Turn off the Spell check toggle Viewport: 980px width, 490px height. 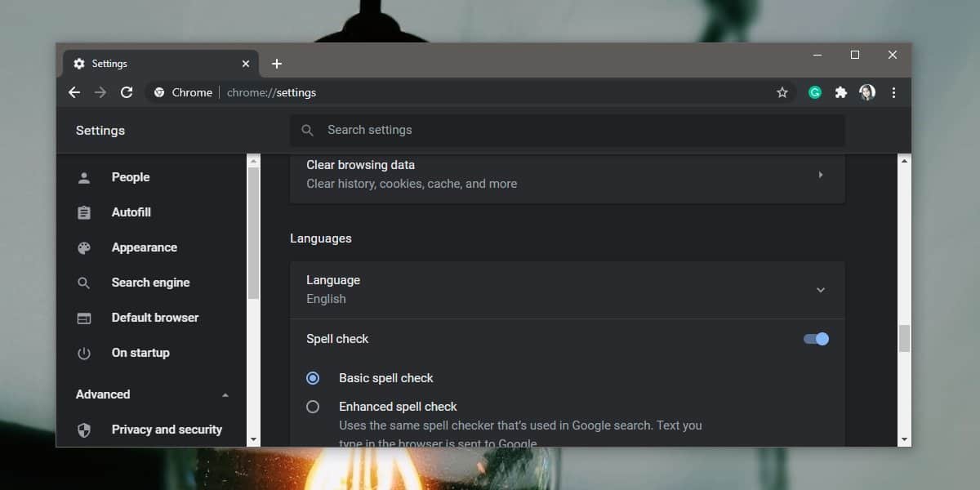click(816, 339)
